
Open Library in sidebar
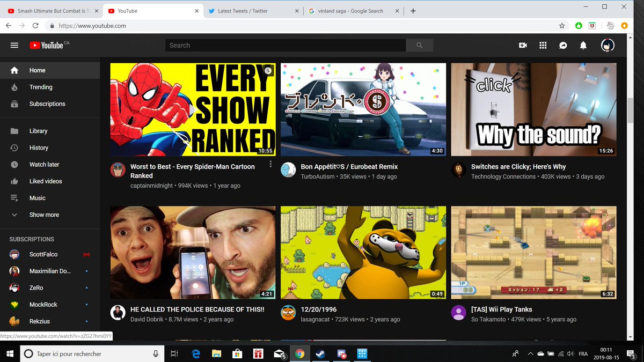pyautogui.click(x=50, y=131)
